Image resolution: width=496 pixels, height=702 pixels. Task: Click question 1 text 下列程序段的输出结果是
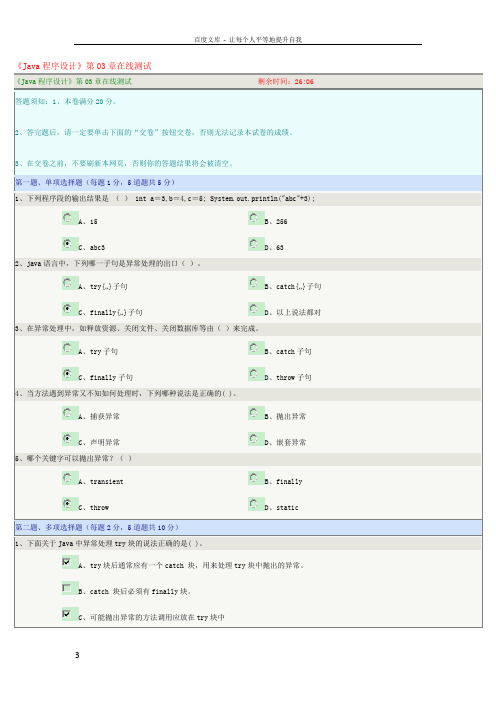pyautogui.click(x=165, y=198)
